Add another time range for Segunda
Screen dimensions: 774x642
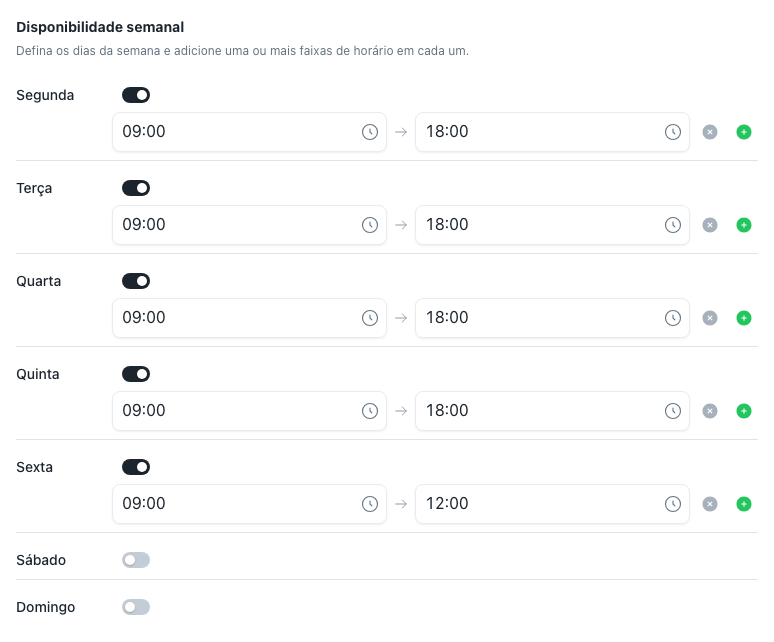pos(743,132)
